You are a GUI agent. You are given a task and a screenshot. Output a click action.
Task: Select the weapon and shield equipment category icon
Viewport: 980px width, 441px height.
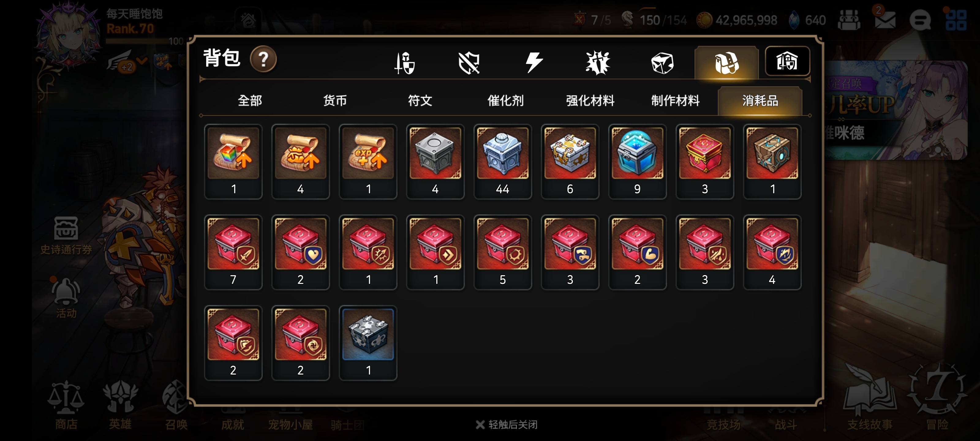(404, 63)
